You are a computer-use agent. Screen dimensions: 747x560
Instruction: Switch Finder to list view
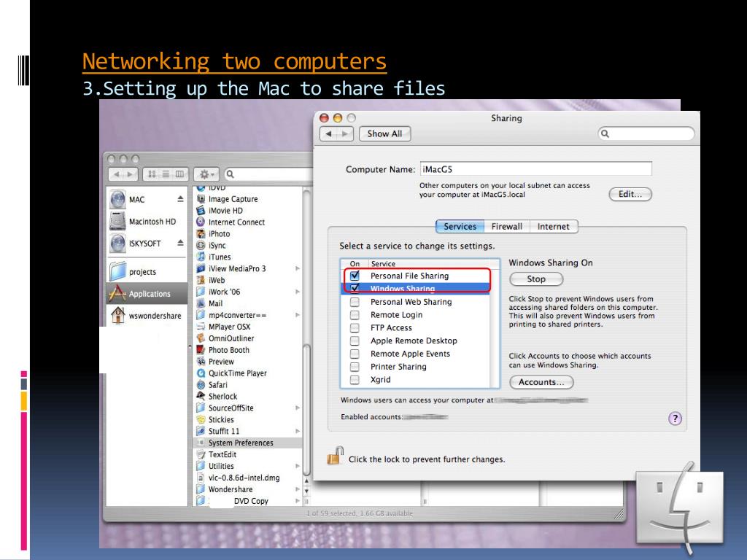[166, 174]
